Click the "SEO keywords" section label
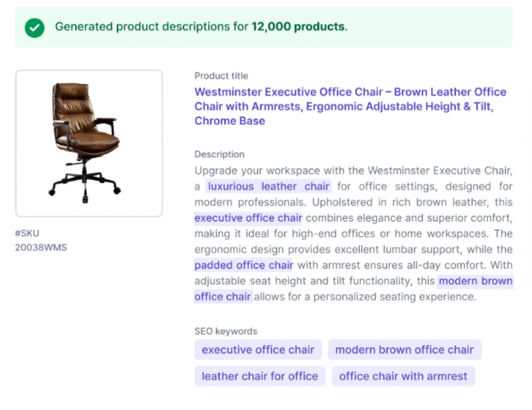 tap(226, 331)
